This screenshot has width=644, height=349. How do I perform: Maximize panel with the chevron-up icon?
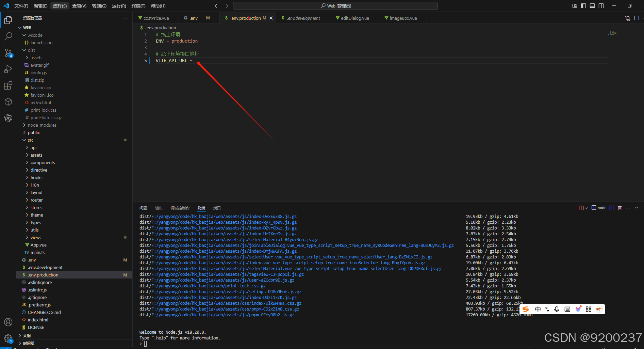coord(637,208)
